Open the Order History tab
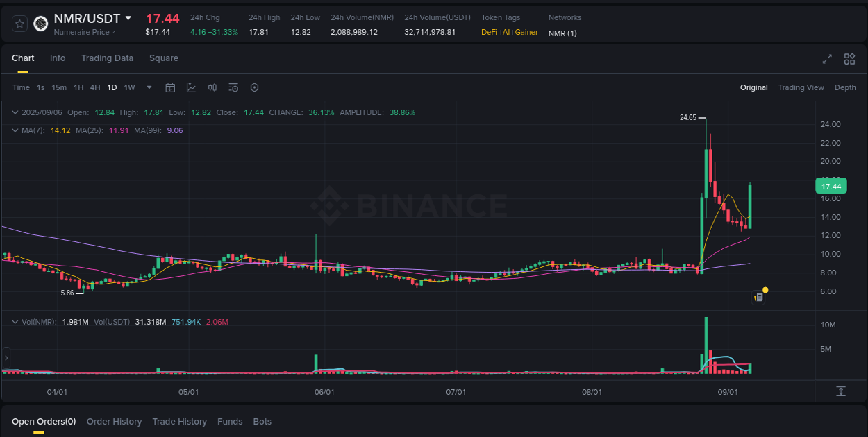Viewport: 868px width, 437px height. (x=114, y=421)
